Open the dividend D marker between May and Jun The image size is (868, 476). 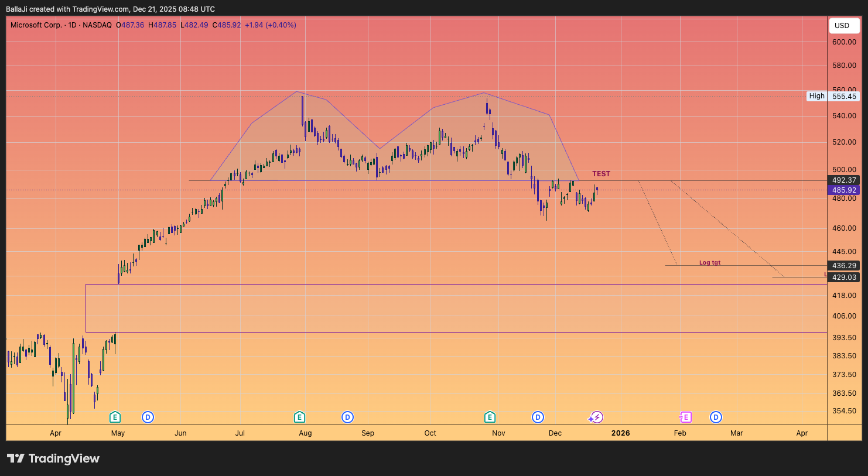(x=148, y=417)
